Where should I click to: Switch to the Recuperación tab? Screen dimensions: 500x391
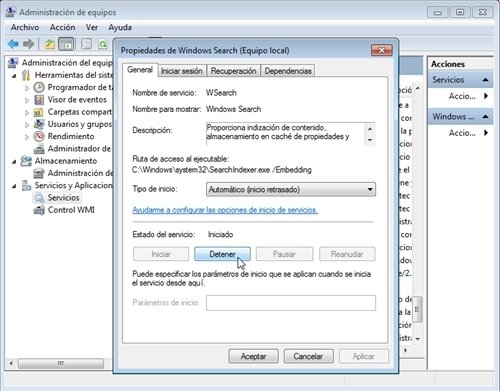(233, 71)
